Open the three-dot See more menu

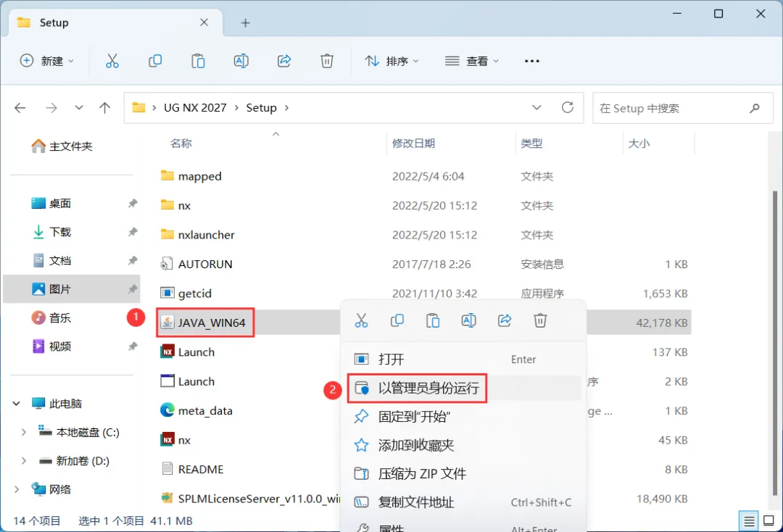coord(532,61)
